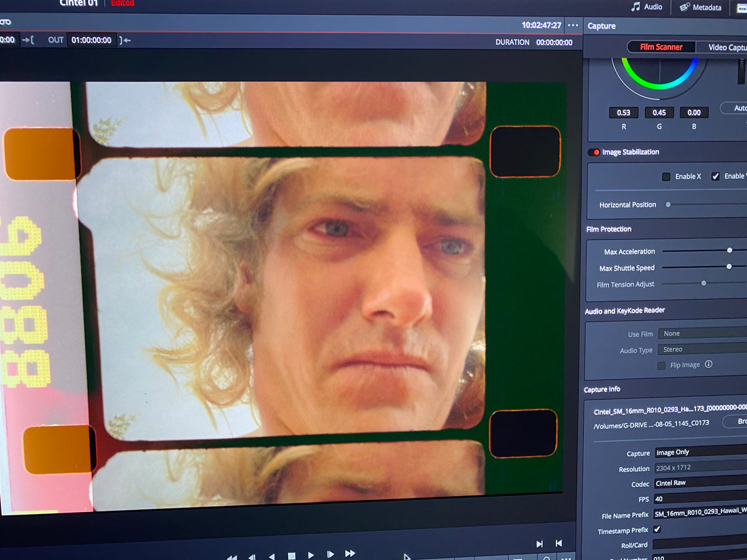Click the B value field showing 0.00
Image resolution: width=747 pixels, height=560 pixels.
click(694, 113)
